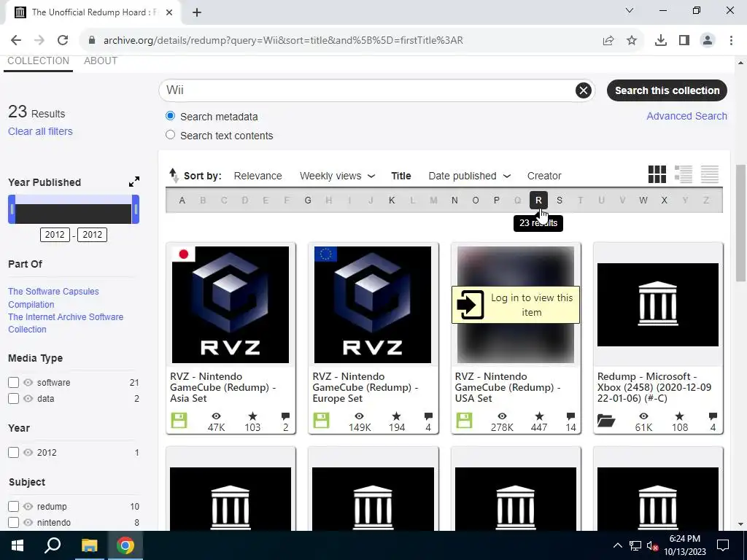Screen dimensions: 747x560
Task: Sort by Title
Action: click(x=401, y=176)
